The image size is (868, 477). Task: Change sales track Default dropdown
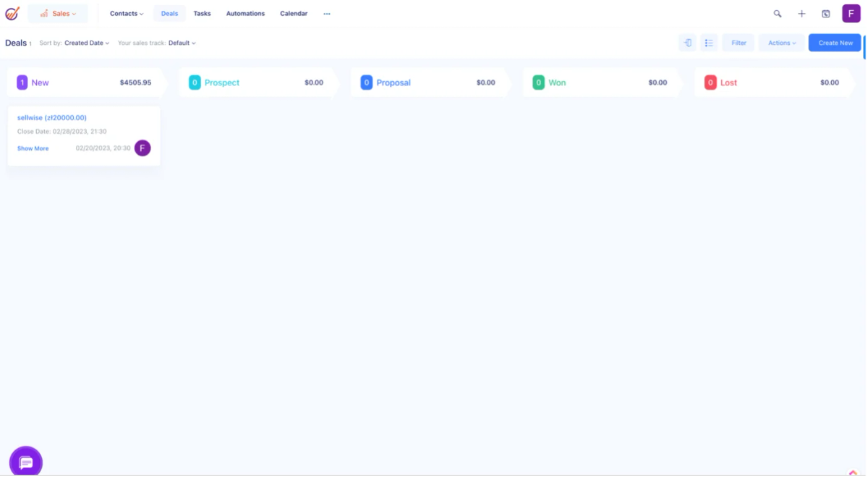click(182, 43)
